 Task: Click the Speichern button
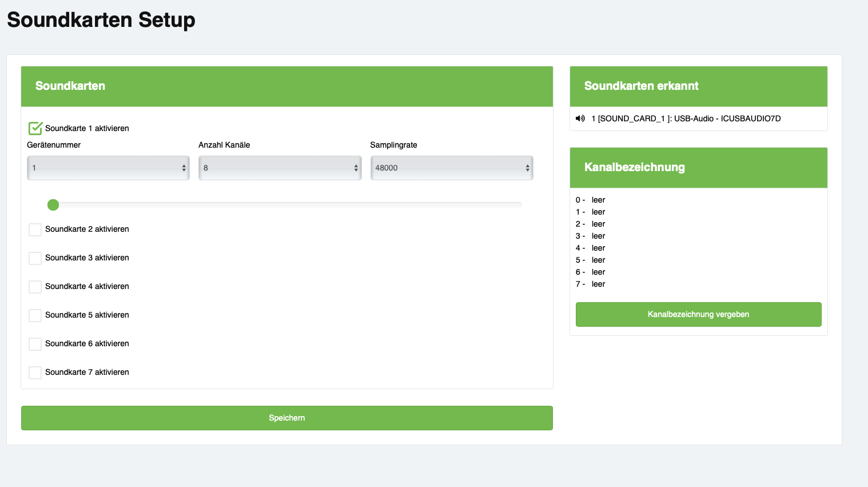pos(287,418)
